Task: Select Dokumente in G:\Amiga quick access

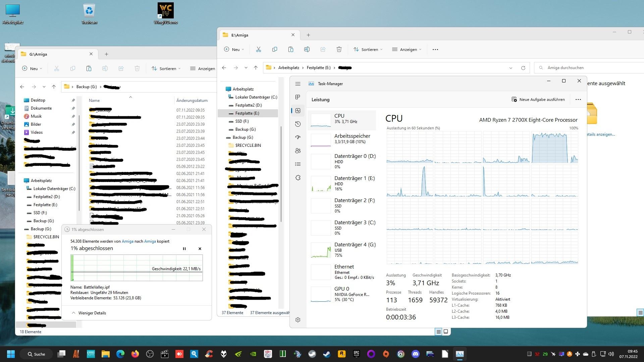Action: click(41, 108)
